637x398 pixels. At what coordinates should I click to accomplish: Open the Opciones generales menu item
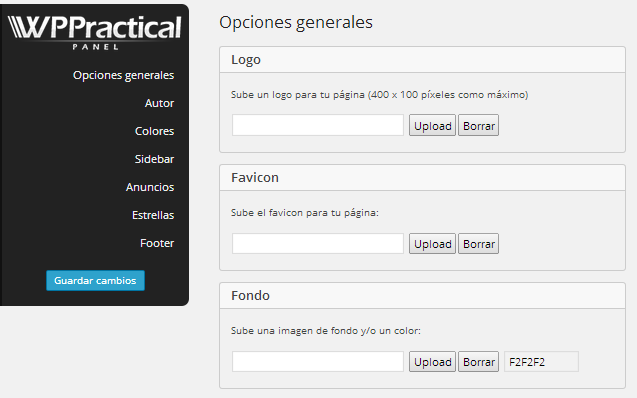click(124, 76)
